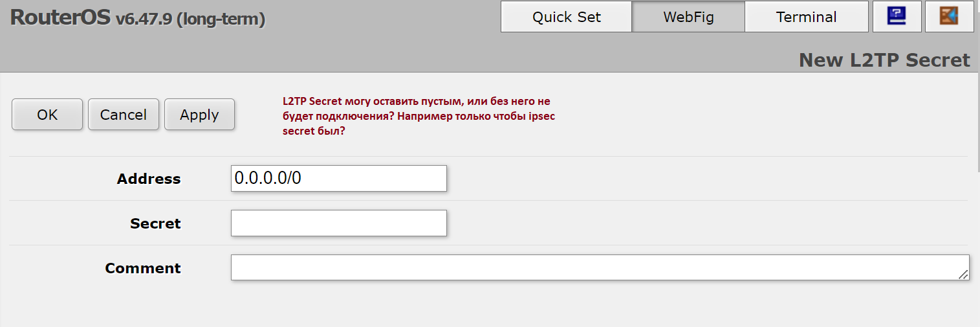Confirm the new secret with OK
This screenshot has height=327, width=980.
(x=47, y=115)
